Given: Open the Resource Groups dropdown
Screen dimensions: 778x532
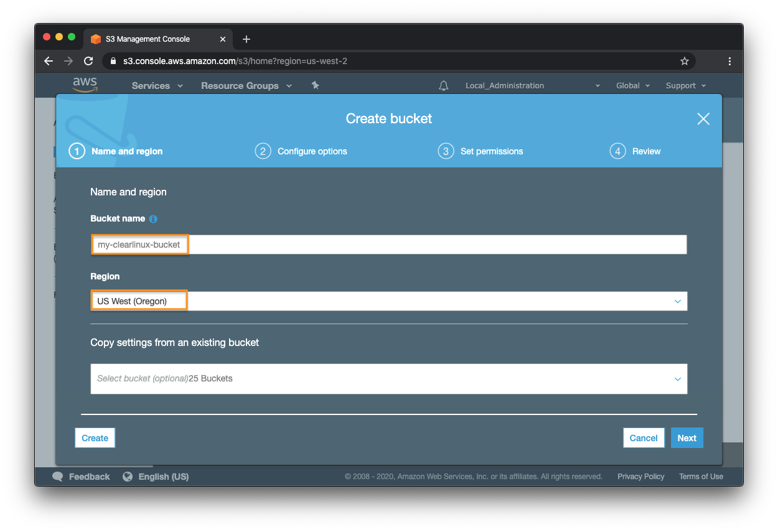Looking at the screenshot, I should [246, 86].
